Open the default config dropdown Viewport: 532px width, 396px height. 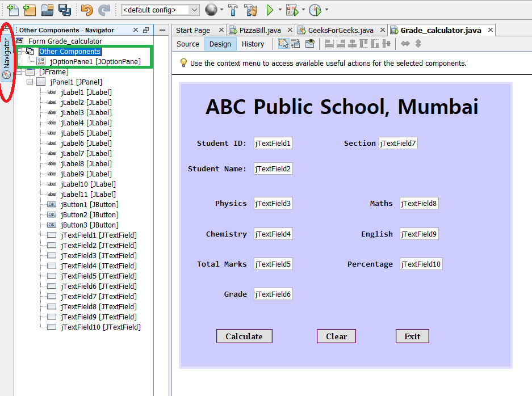coord(193,10)
